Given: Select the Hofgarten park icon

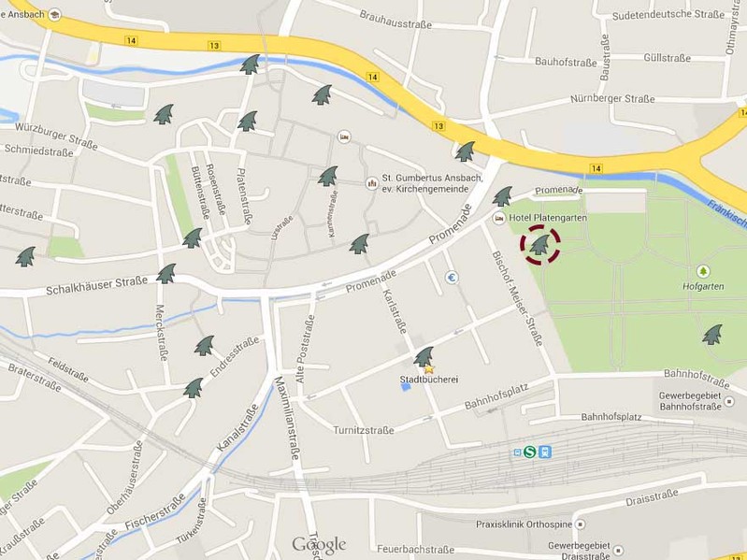Looking at the screenshot, I should click(x=703, y=272).
